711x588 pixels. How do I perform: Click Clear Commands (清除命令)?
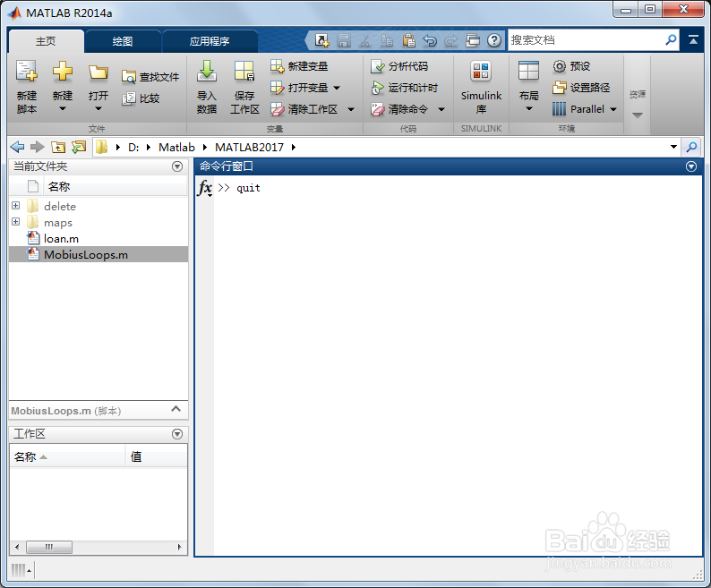pyautogui.click(x=399, y=109)
